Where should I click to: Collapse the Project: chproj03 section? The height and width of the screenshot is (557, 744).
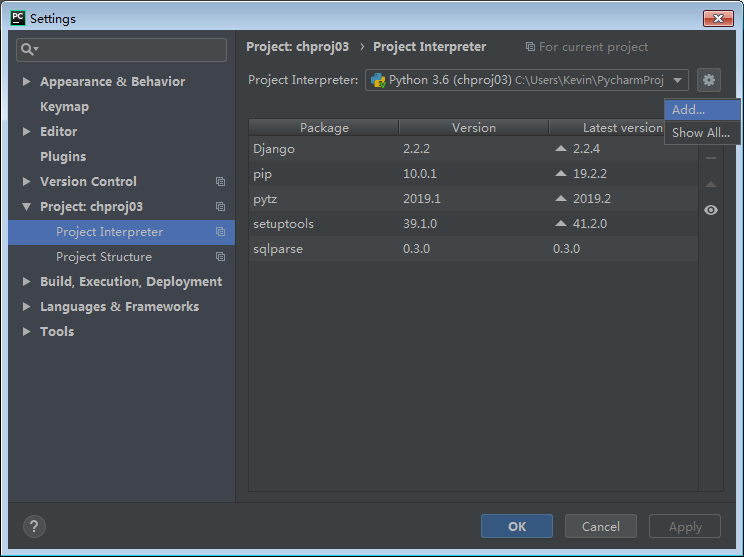pyautogui.click(x=27, y=207)
